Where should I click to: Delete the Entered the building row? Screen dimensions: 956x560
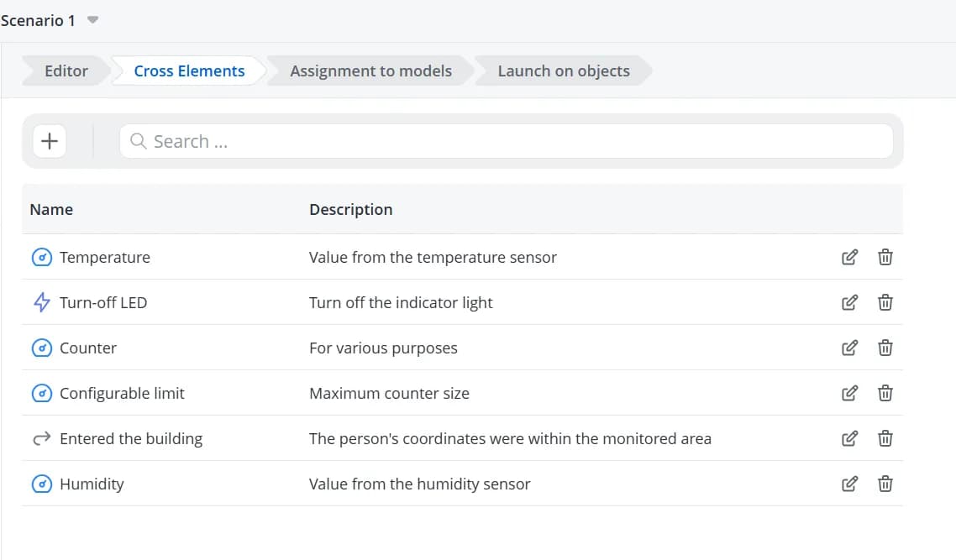(x=885, y=439)
